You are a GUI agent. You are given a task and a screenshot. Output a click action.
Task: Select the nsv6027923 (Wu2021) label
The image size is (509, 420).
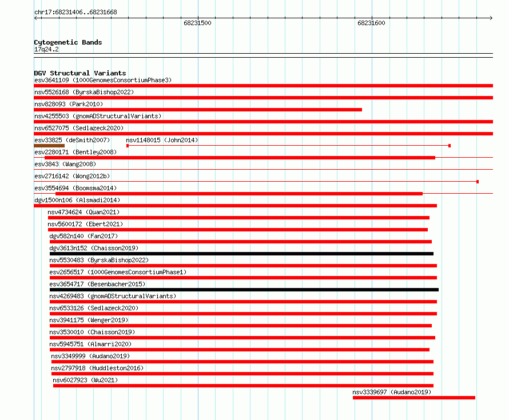click(85, 380)
